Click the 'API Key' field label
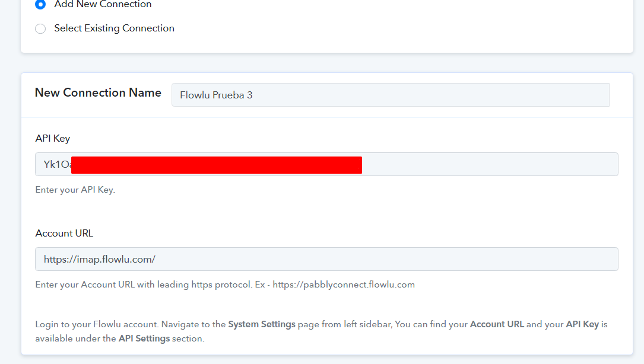This screenshot has height=364, width=644. 53,138
